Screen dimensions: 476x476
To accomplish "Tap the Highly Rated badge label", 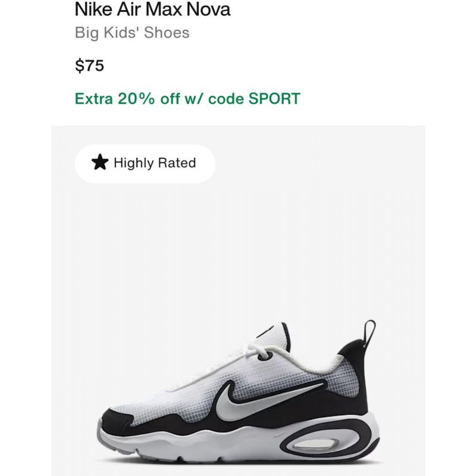I will click(x=155, y=162).
